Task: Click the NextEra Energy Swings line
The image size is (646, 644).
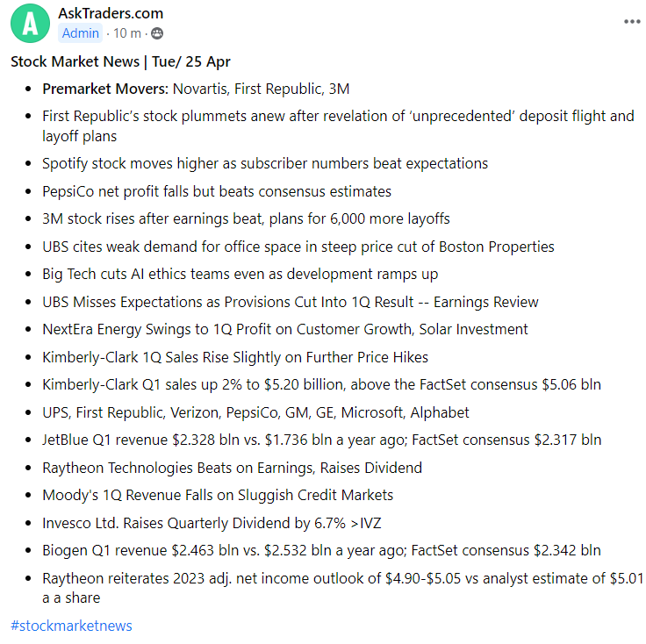Action: 285,329
